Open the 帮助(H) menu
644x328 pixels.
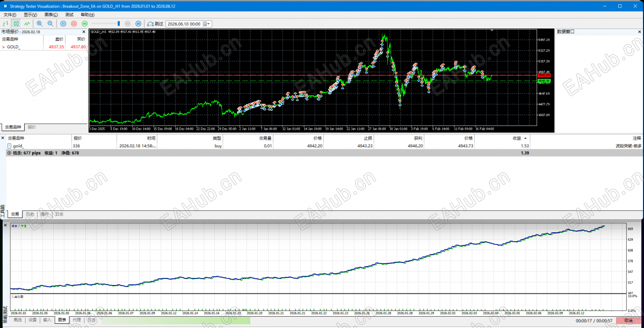point(88,15)
